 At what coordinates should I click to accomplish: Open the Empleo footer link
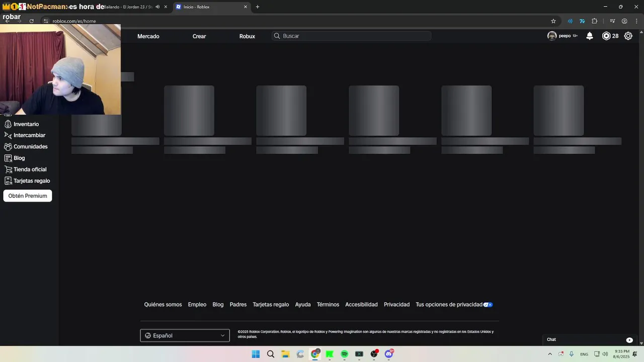click(x=197, y=305)
